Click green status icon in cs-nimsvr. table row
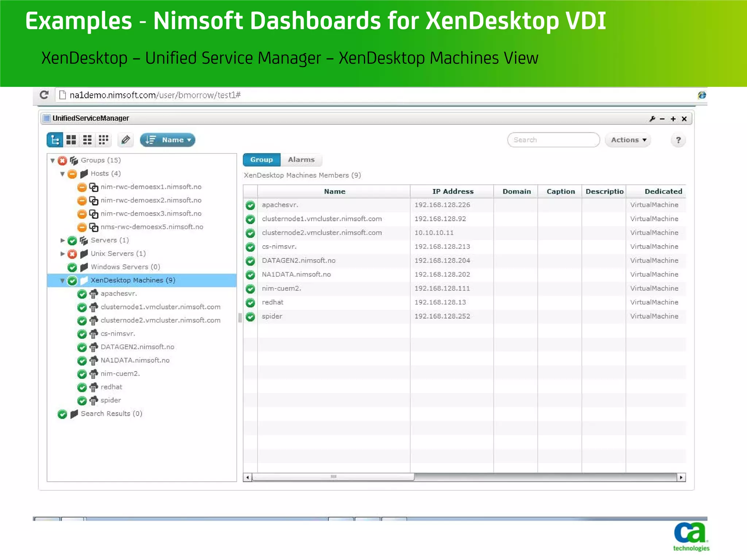Image resolution: width=747 pixels, height=560 pixels. click(250, 247)
